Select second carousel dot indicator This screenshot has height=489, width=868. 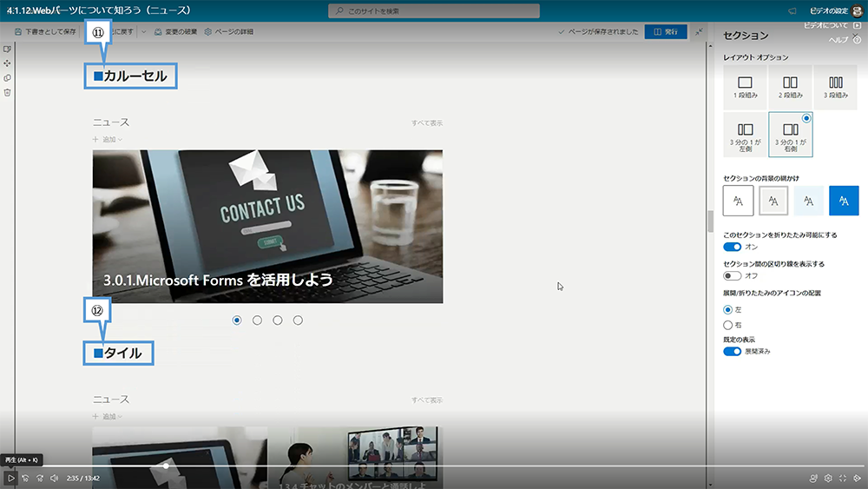(258, 320)
